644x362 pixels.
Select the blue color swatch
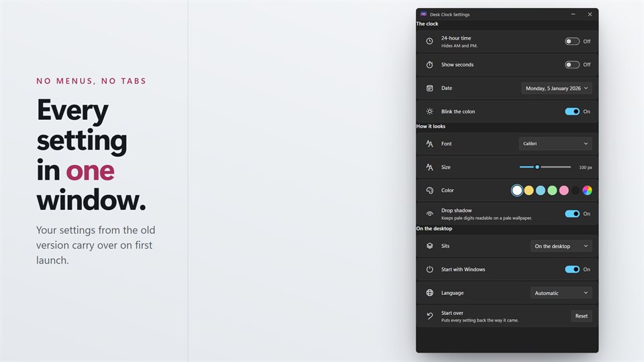point(541,190)
